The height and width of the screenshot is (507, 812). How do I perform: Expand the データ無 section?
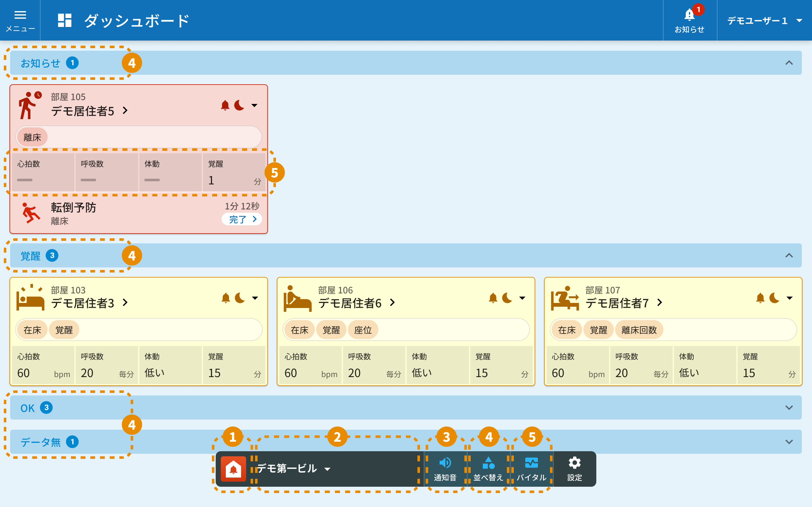coord(789,442)
